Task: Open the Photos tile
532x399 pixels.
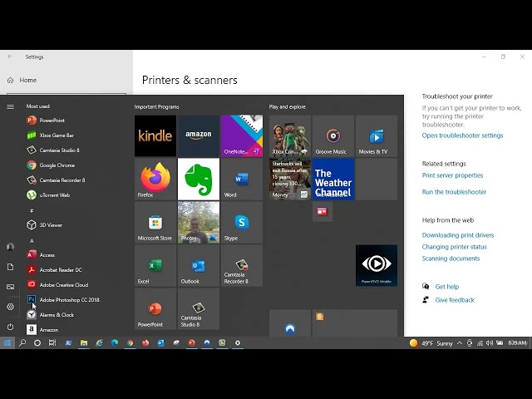Action: [x=199, y=222]
